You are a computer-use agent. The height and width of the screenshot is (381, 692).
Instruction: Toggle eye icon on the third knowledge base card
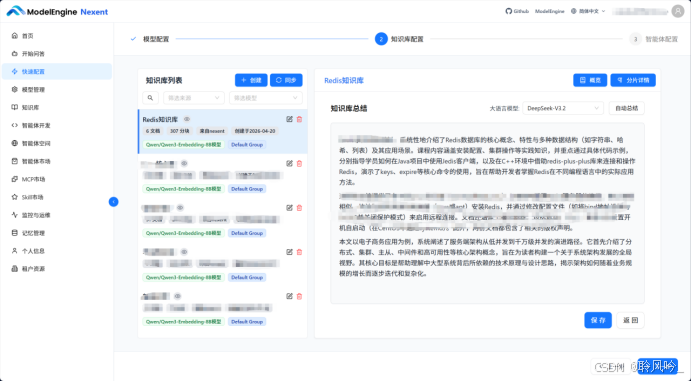click(x=180, y=207)
